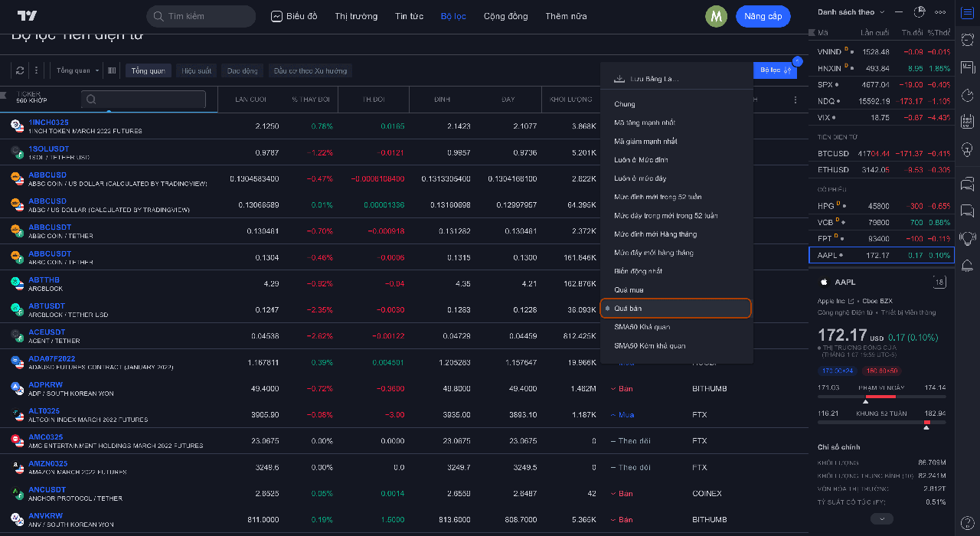Click the refresh icon in screener toolbar
The image size is (980, 536).
[20, 70]
